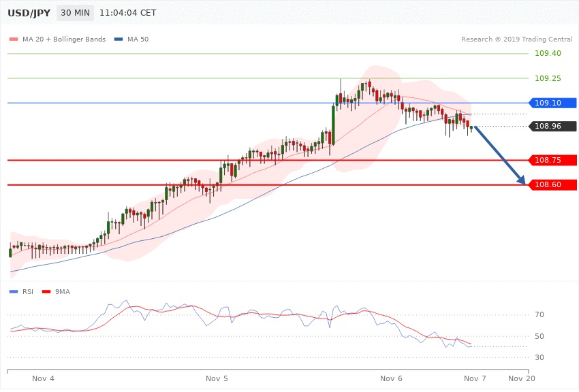Image resolution: width=579 pixels, height=392 pixels.
Task: Click the 109.25 resistance level label
Action: (x=548, y=78)
